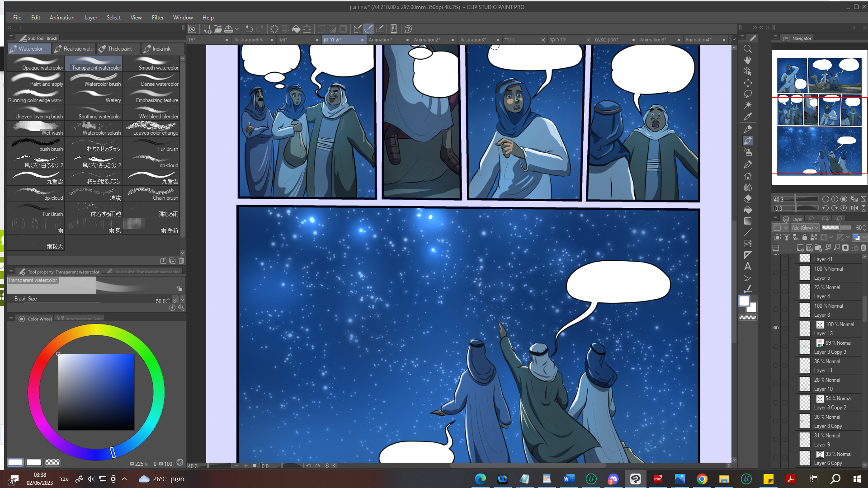
Task: Open the Add (Glow) blending mode dropdown
Action: [805, 228]
